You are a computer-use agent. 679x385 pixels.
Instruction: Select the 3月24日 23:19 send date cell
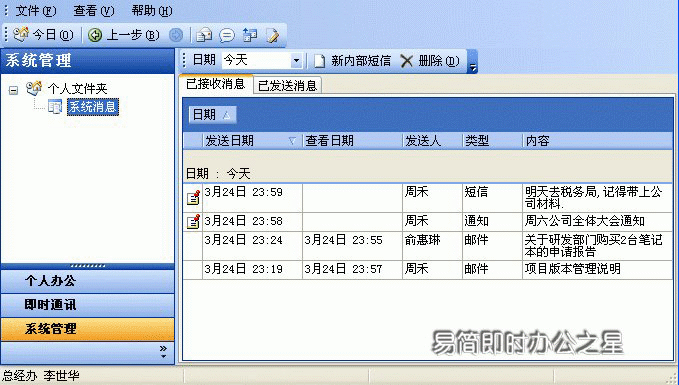[252, 269]
